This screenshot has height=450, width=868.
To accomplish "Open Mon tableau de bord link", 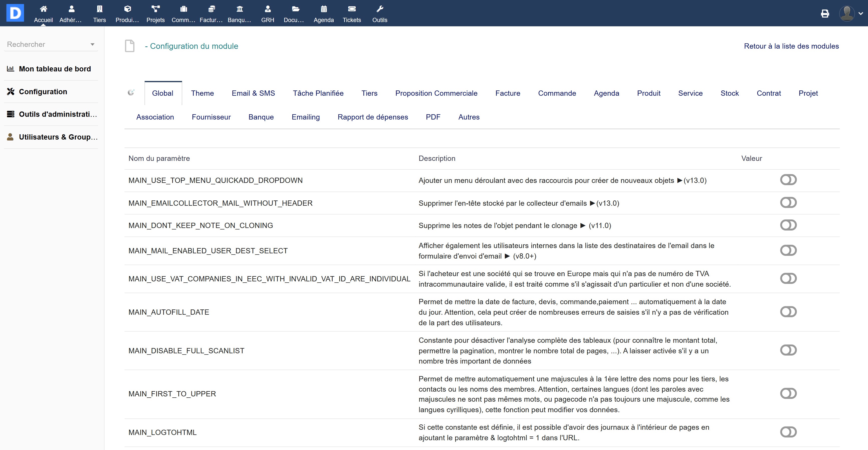I will coord(55,69).
